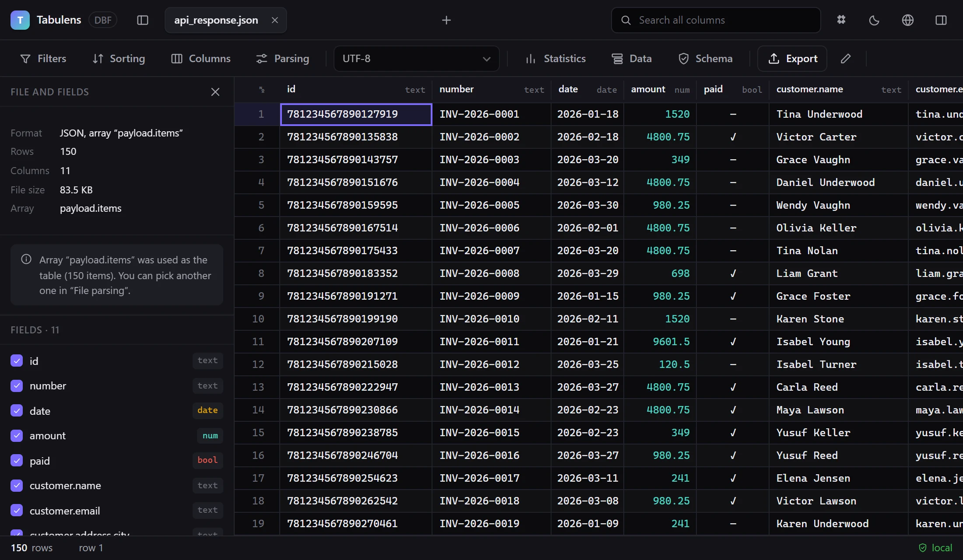Screen dimensions: 963x560
Task: Uncheck the amount field checkbox
Action: (17, 436)
